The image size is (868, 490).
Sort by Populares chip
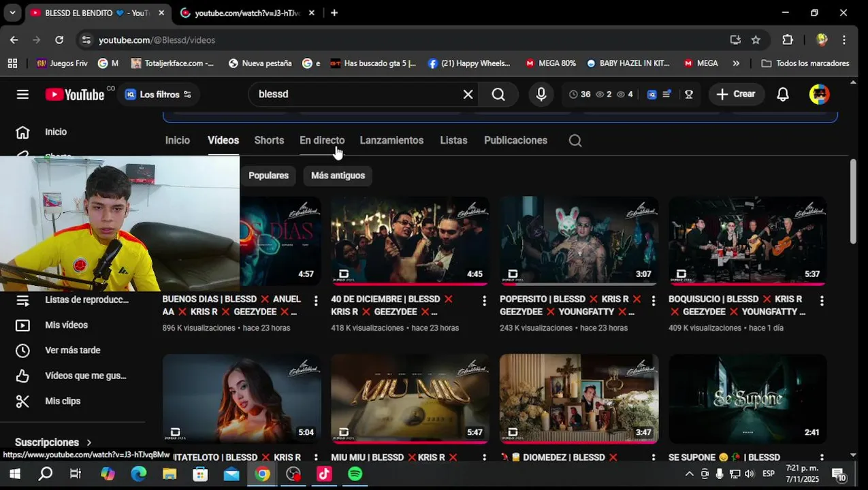268,176
